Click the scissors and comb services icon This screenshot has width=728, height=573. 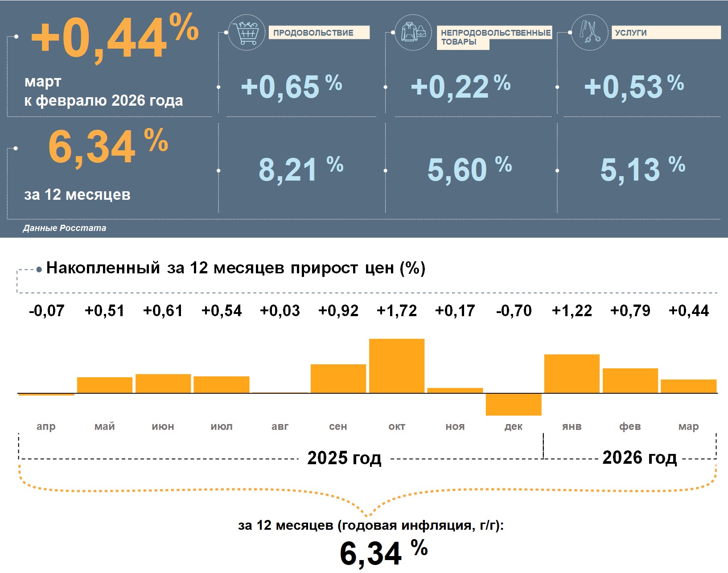[589, 33]
